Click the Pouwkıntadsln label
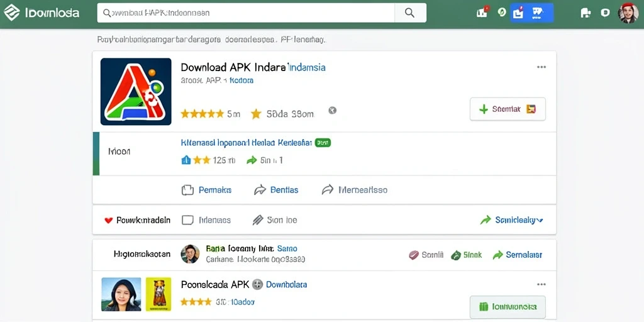644x322 pixels. (x=143, y=220)
